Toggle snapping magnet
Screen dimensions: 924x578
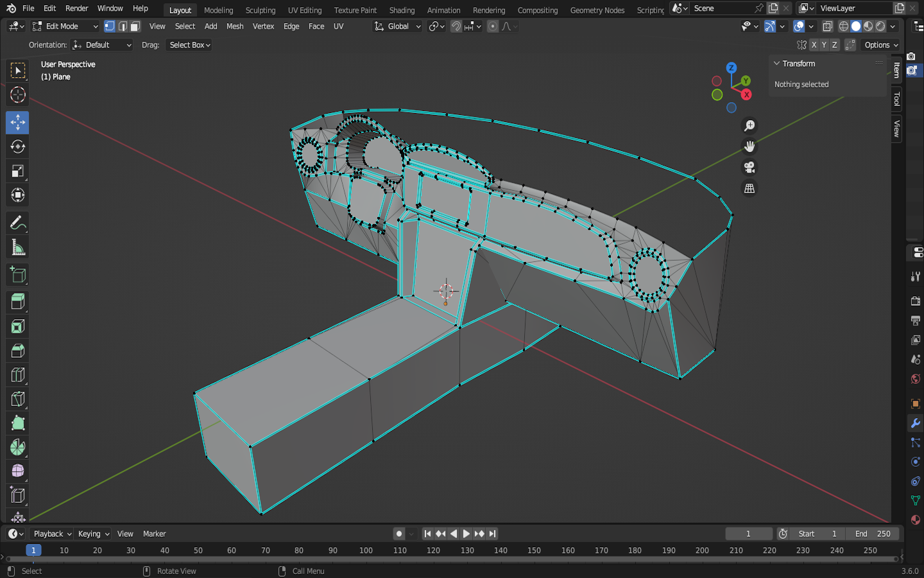pos(456,26)
